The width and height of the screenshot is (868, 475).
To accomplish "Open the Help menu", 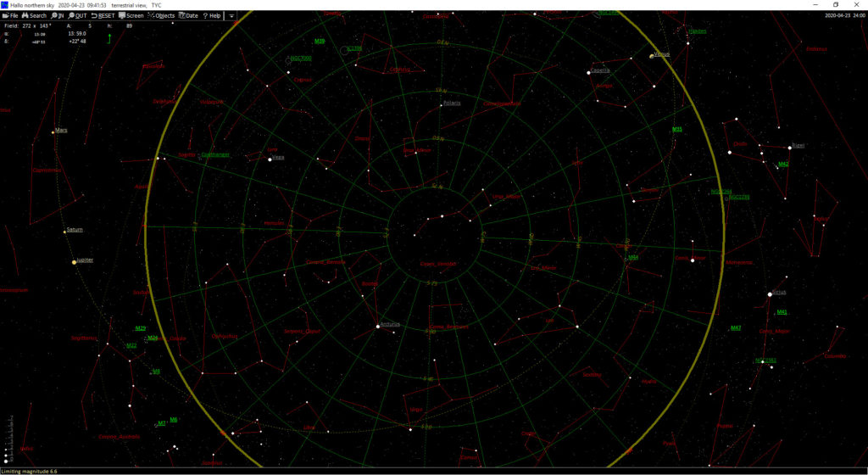I will (x=212, y=15).
